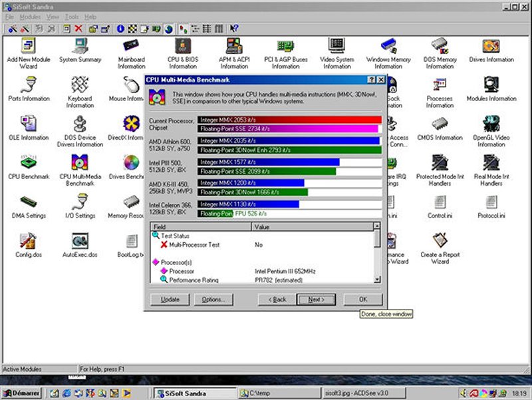Open Protected Mode Int Handlers

pos(440,170)
